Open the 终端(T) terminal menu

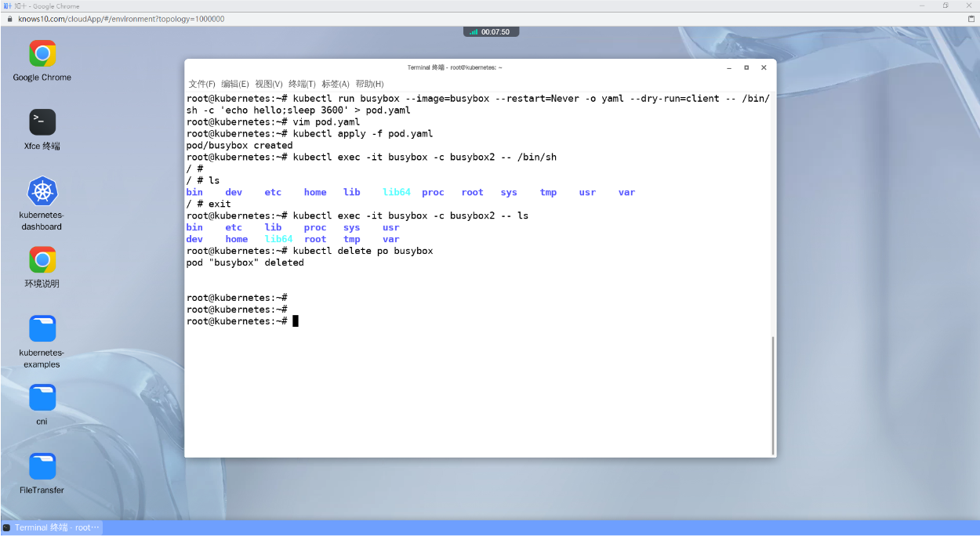[x=302, y=84]
